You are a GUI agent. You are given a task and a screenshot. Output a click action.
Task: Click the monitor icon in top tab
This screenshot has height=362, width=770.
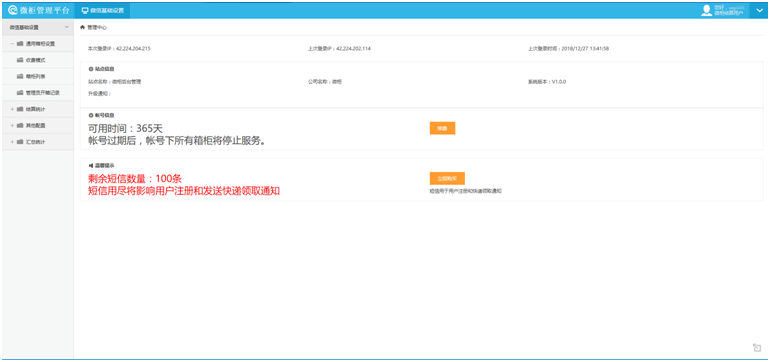tap(85, 10)
